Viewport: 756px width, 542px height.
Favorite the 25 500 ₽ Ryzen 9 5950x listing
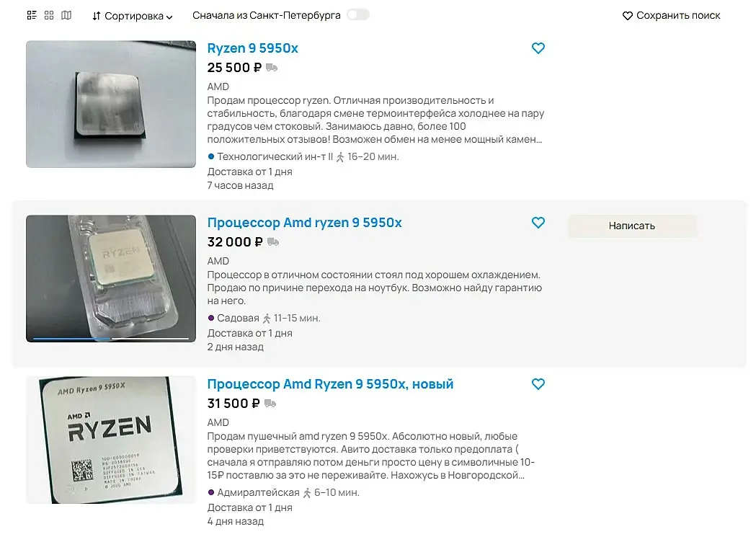click(538, 48)
